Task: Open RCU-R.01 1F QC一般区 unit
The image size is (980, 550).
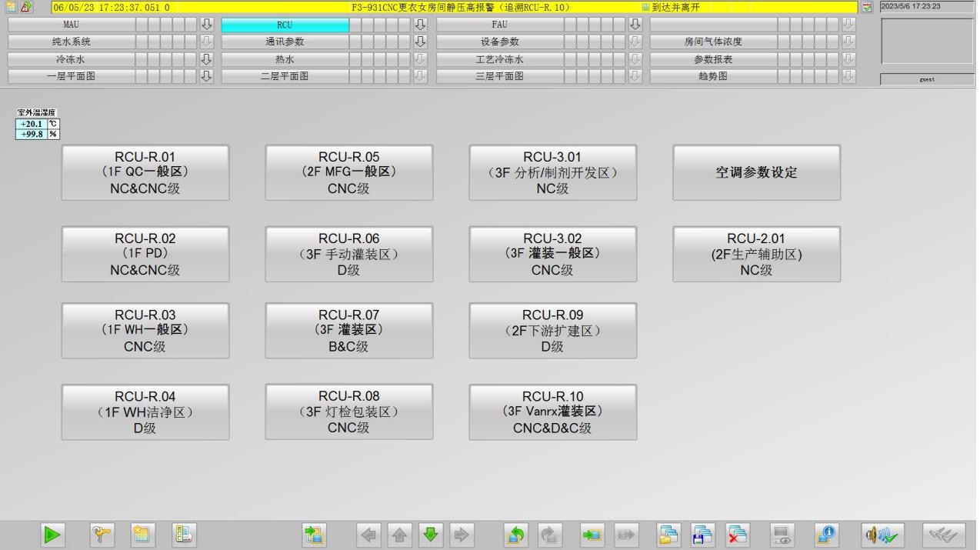Action: (145, 172)
